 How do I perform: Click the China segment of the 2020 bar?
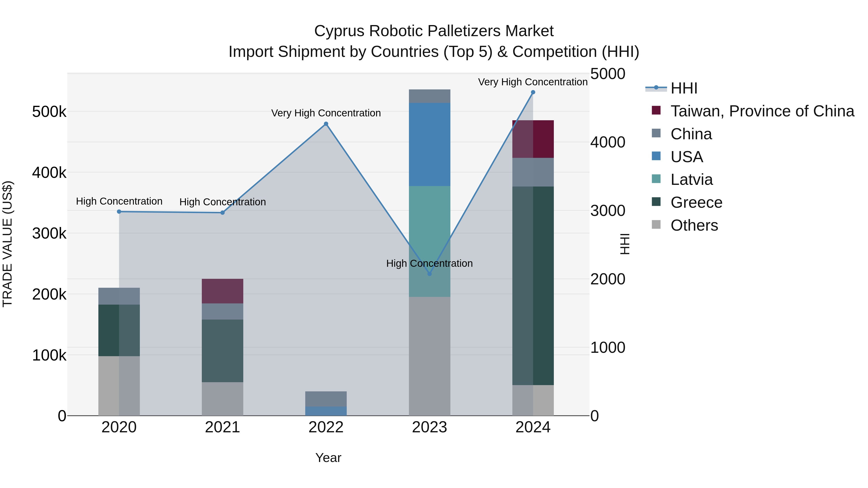(119, 296)
